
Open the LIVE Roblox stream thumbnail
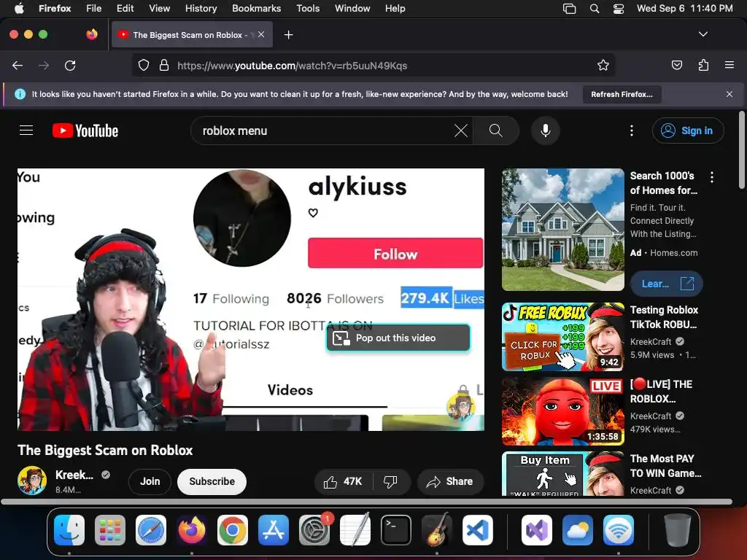(x=562, y=411)
